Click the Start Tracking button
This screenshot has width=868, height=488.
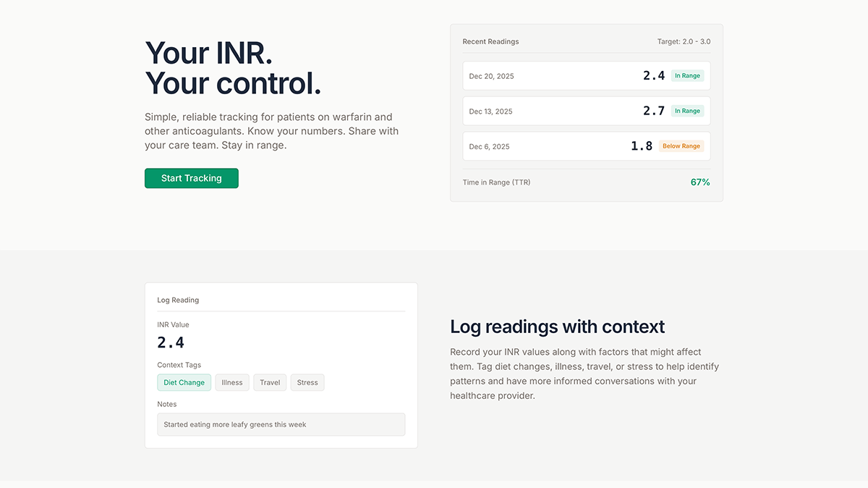coord(191,178)
